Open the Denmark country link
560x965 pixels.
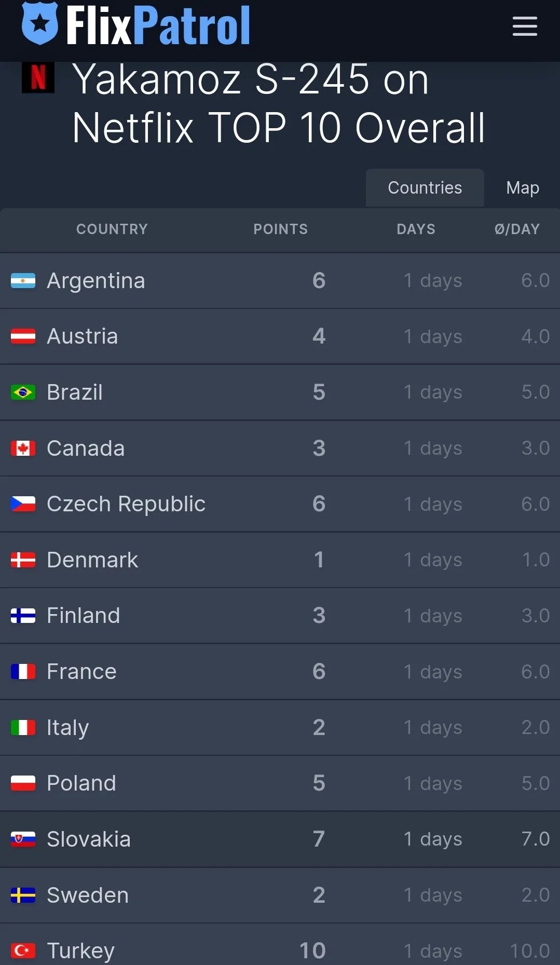click(x=92, y=560)
